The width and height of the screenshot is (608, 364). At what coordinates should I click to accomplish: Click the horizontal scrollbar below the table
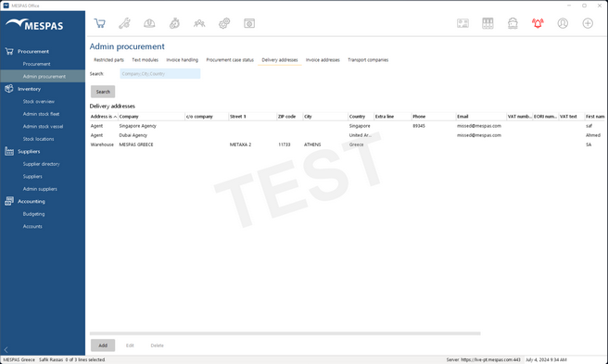285,333
